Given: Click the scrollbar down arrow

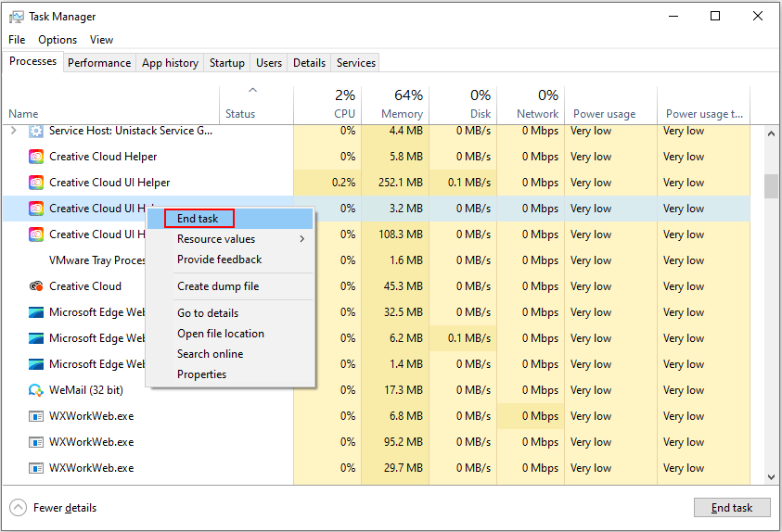Looking at the screenshot, I should pyautogui.click(x=771, y=477).
